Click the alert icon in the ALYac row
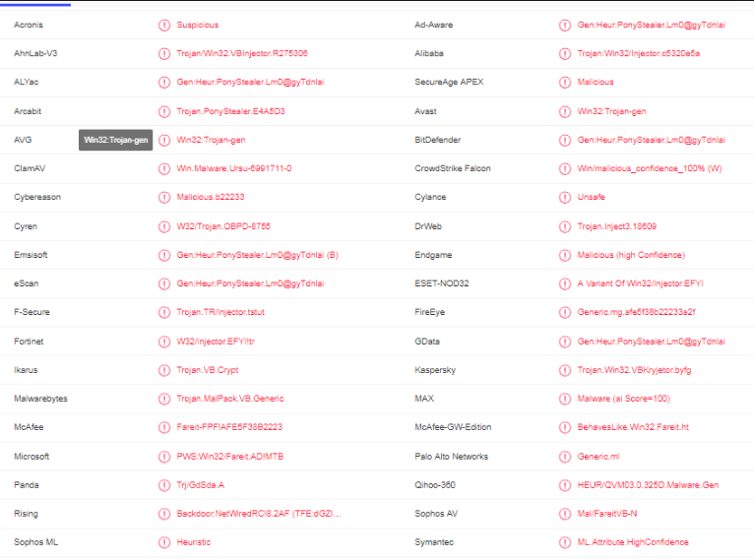Screen dimensions: 754x560 164,83
